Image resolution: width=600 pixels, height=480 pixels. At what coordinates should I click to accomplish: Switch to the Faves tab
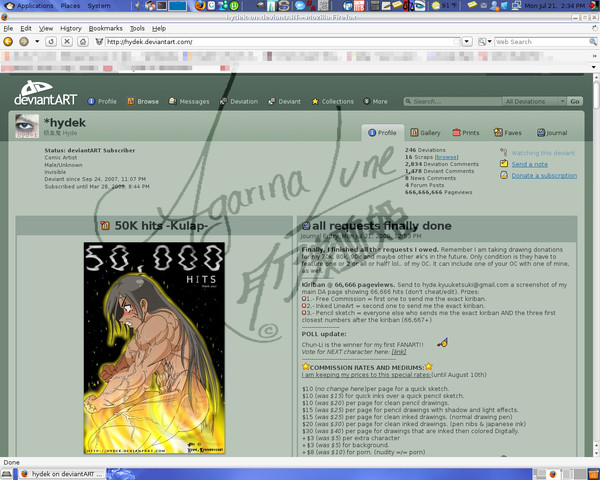(507, 133)
